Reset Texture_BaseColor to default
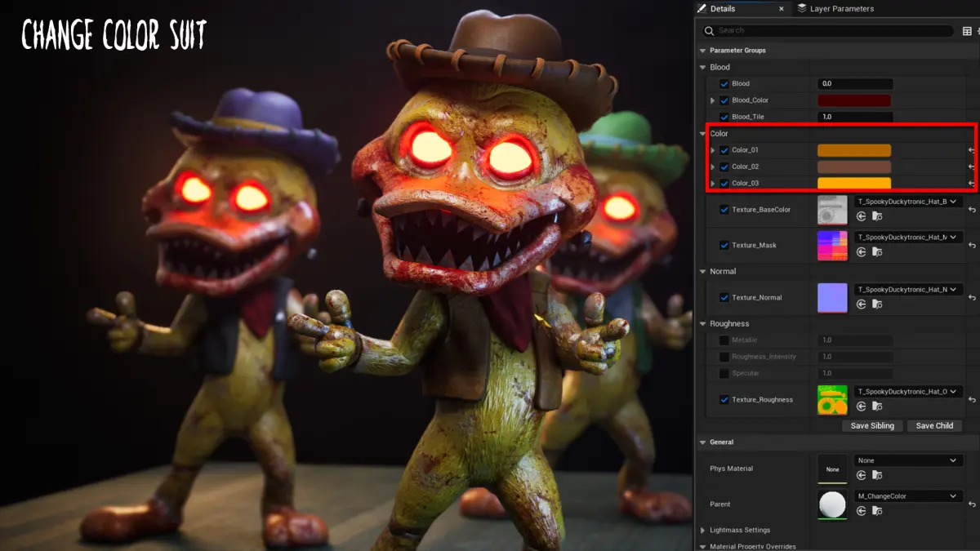This screenshot has height=551, width=980. coord(972,210)
